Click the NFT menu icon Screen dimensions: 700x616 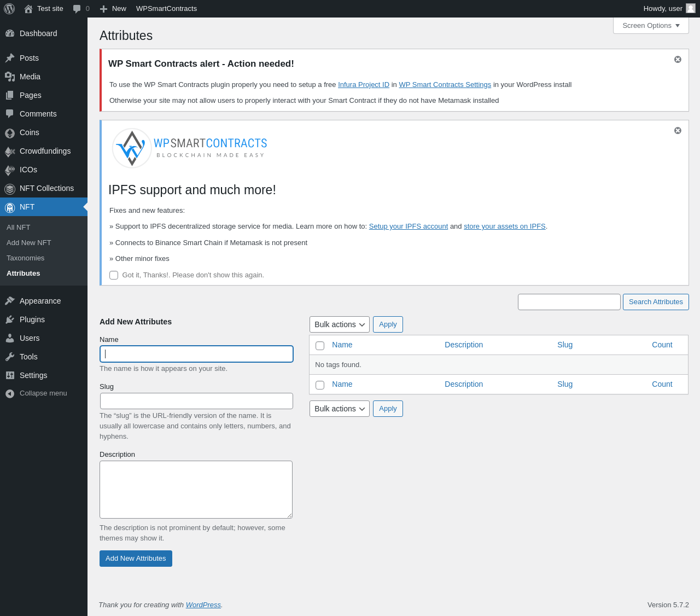coord(10,207)
